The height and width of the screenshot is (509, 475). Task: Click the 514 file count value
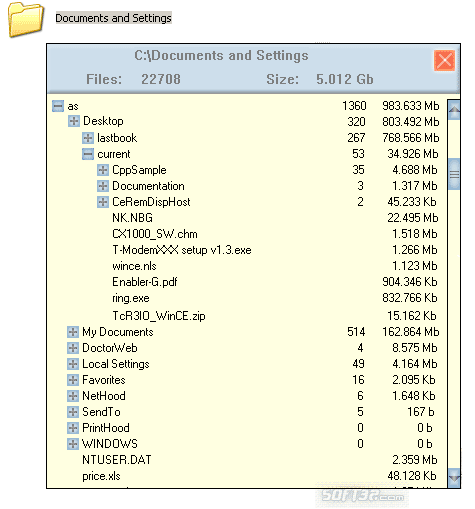(356, 332)
